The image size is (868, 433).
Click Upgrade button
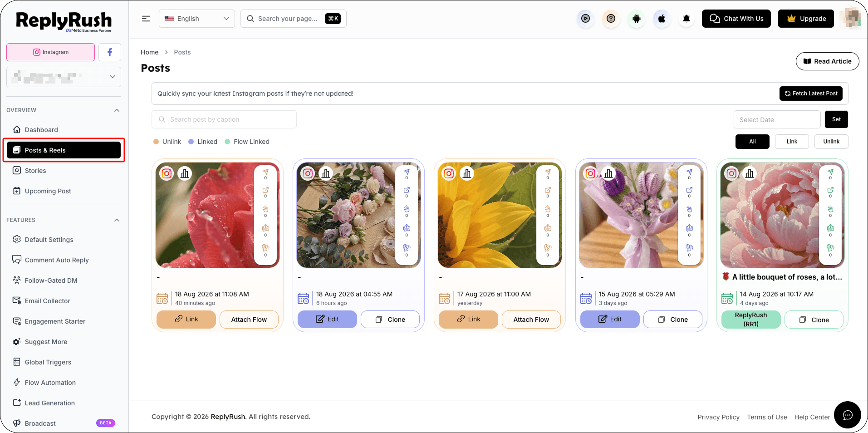806,19
